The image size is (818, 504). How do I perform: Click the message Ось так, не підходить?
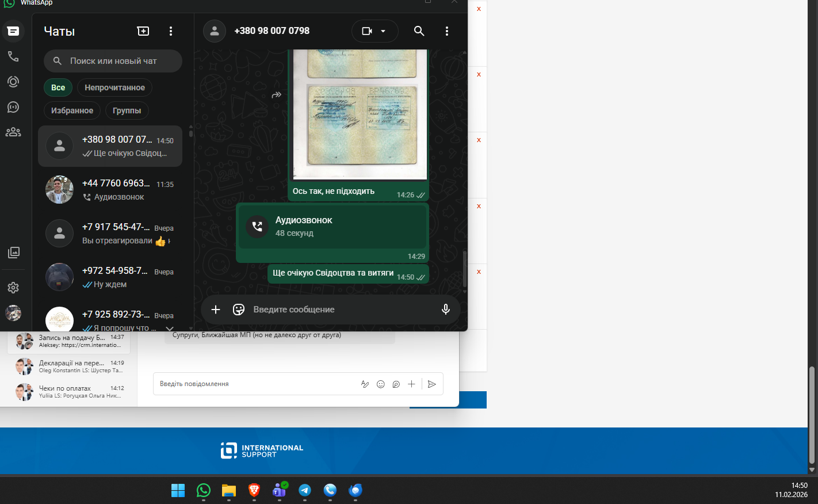(x=334, y=191)
